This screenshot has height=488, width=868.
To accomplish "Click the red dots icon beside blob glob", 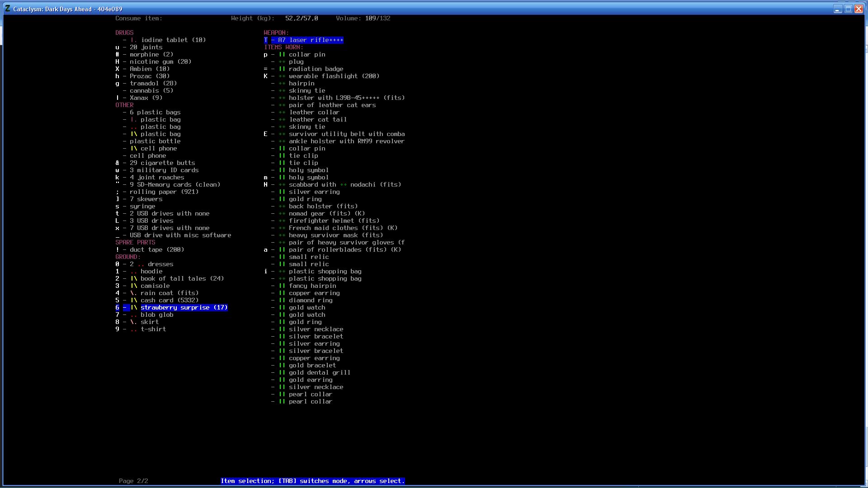I will [134, 315].
